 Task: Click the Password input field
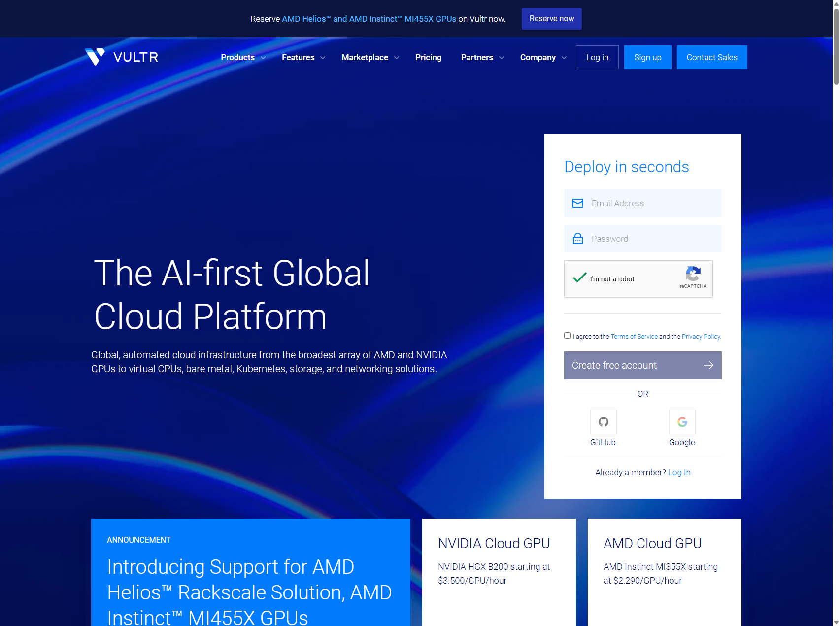pyautogui.click(x=643, y=239)
